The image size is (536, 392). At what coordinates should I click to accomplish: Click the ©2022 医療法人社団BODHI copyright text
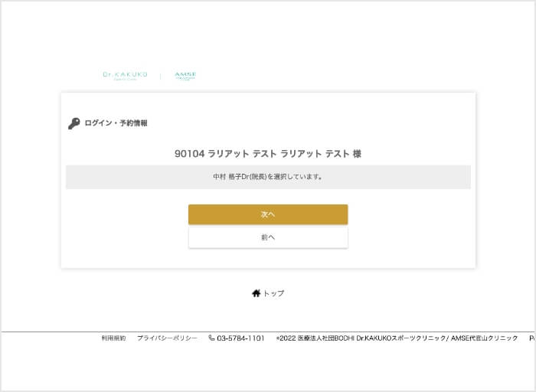tap(315, 338)
